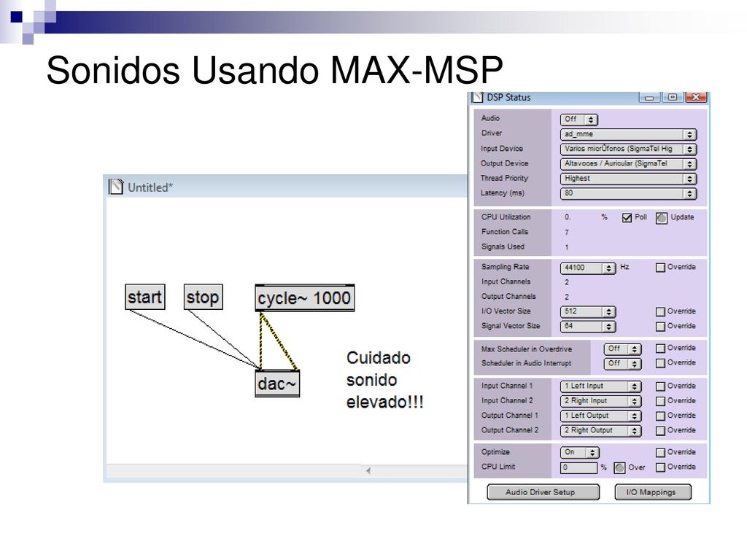Click the stop message box in patcher
Viewport: 747px width, 560px height.
pos(203,297)
